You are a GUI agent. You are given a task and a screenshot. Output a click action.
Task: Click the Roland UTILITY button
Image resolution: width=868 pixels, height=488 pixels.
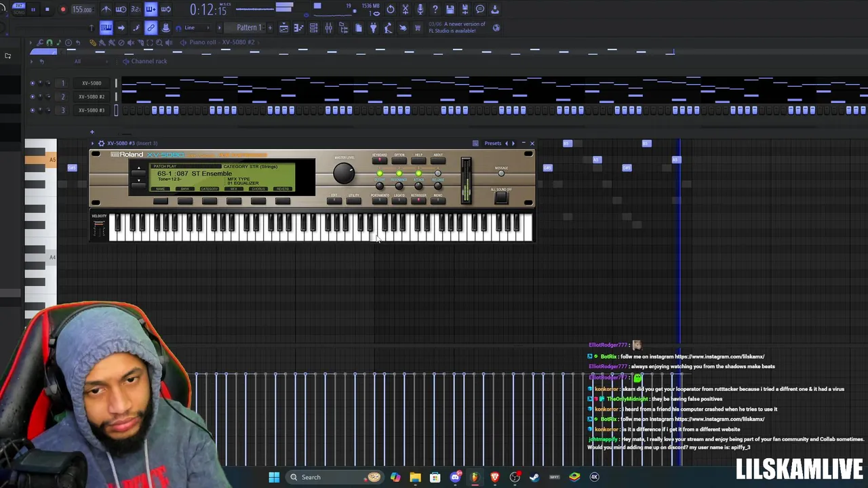pos(354,201)
